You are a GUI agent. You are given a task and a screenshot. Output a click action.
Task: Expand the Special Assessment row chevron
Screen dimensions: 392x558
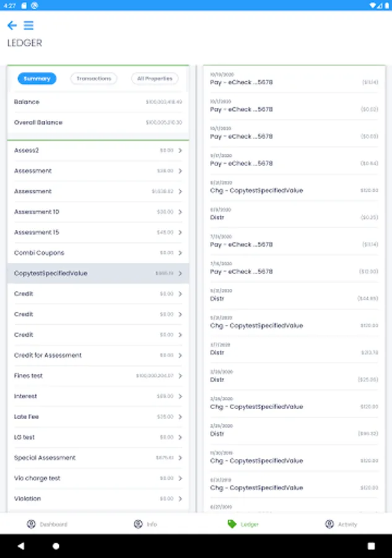coord(180,458)
